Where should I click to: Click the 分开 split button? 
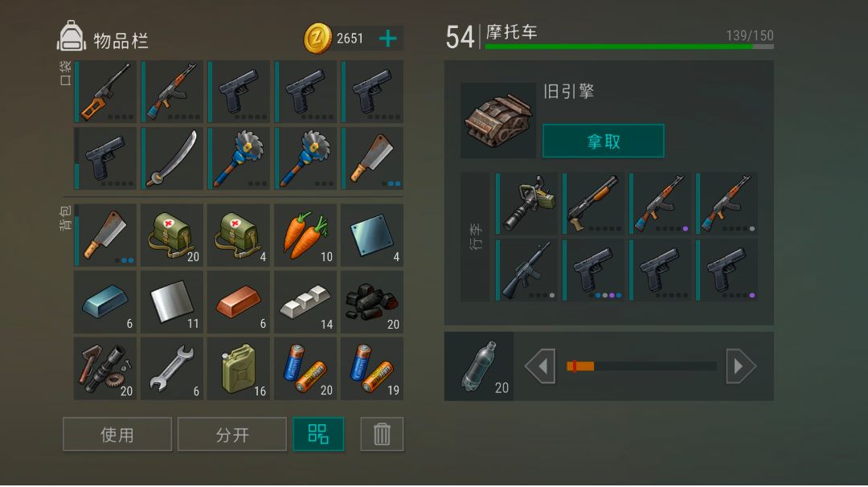(x=232, y=435)
